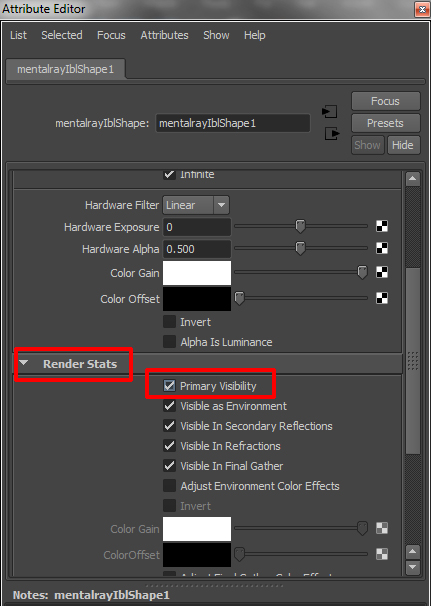Click the Hardware Alpha slider handle
Screen dimensions: 431x606
(x=300, y=248)
